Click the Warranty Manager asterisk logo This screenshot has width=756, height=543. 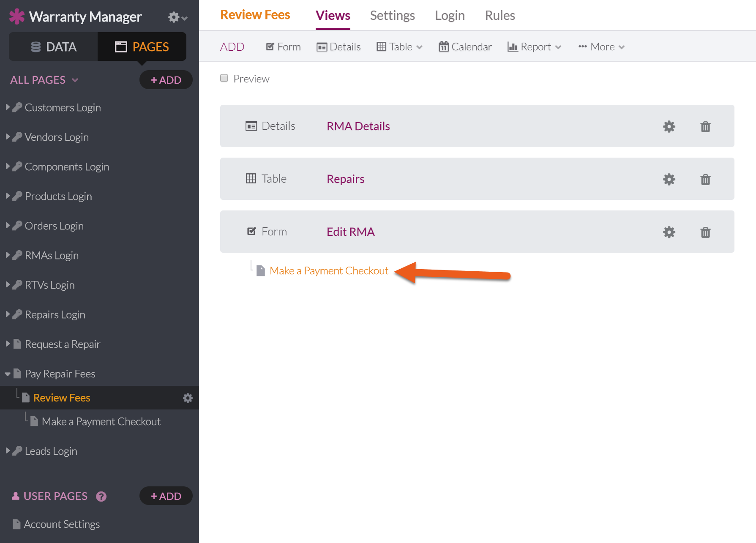tap(17, 16)
